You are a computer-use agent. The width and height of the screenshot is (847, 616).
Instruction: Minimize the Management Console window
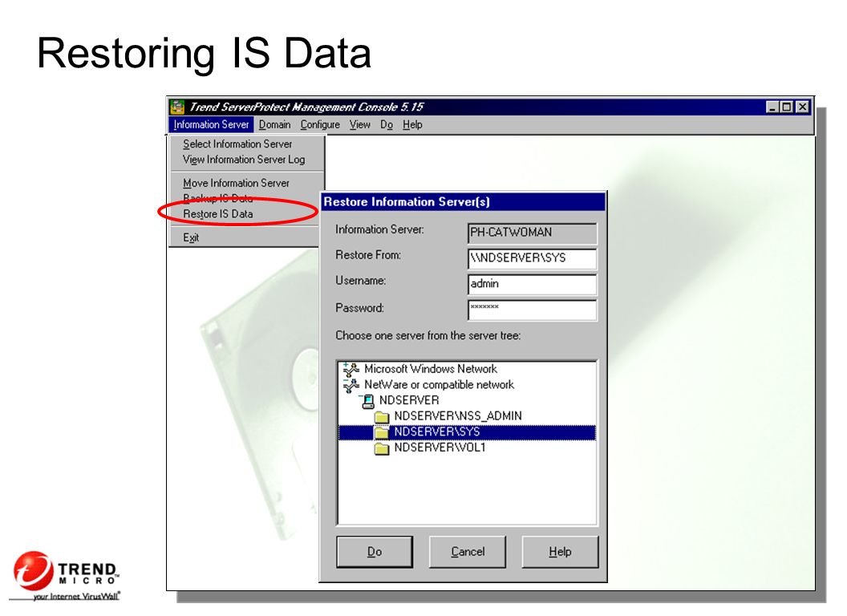coord(772,107)
